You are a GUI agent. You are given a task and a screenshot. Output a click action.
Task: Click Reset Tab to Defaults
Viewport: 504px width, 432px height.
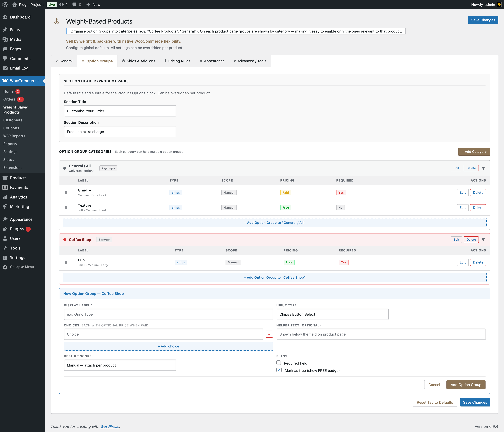click(x=435, y=402)
